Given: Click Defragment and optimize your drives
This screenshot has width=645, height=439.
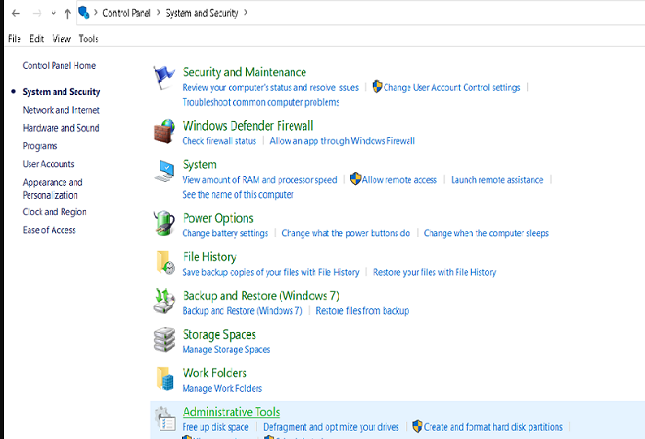Looking at the screenshot, I should 331,427.
